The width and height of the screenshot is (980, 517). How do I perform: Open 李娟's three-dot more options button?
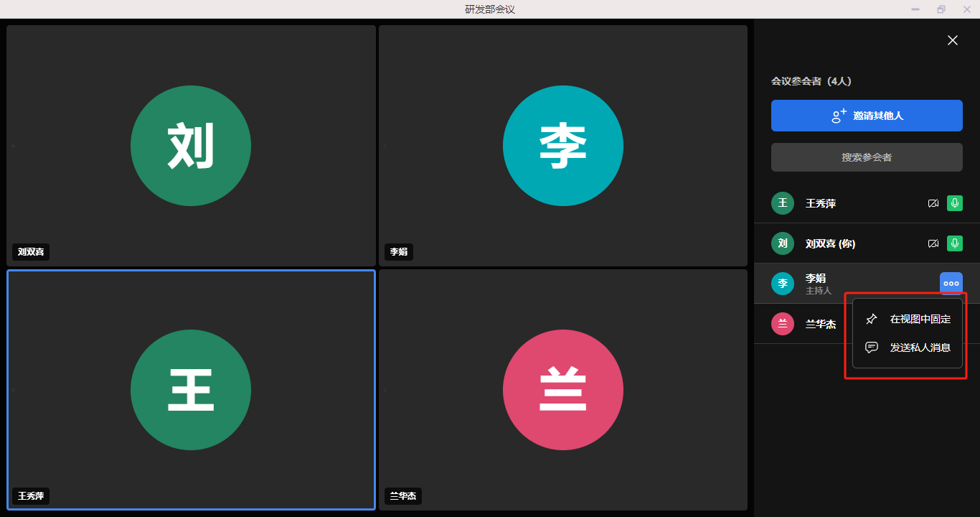click(x=951, y=284)
